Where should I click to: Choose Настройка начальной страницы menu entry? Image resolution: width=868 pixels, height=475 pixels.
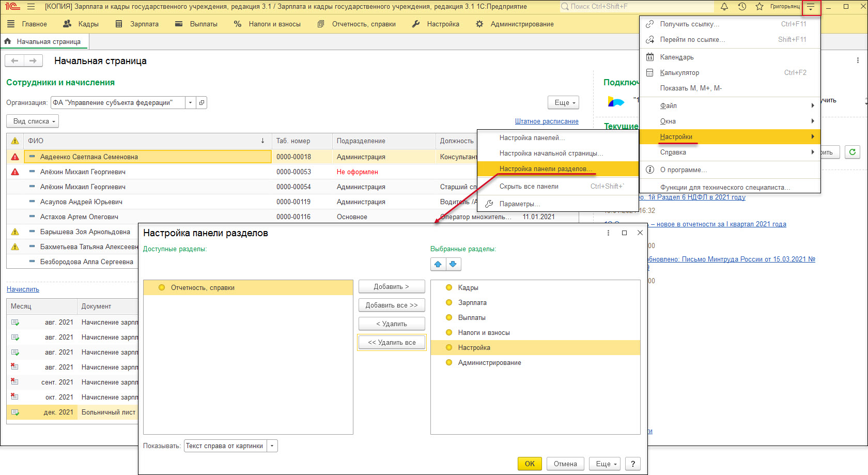558,153
